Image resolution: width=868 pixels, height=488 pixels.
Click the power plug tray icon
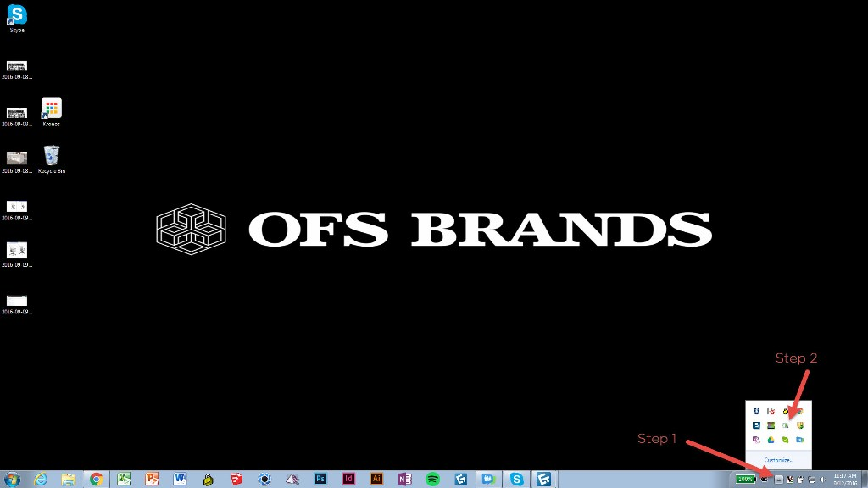[x=800, y=480]
